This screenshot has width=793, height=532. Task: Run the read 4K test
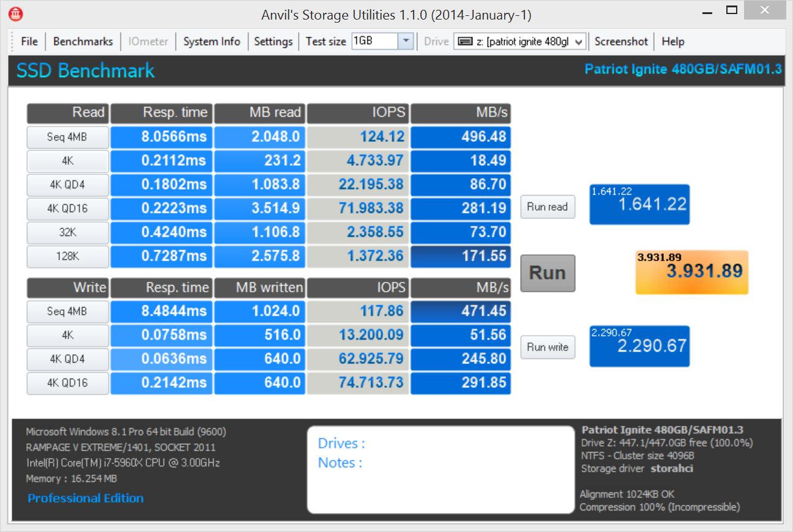pos(67,161)
